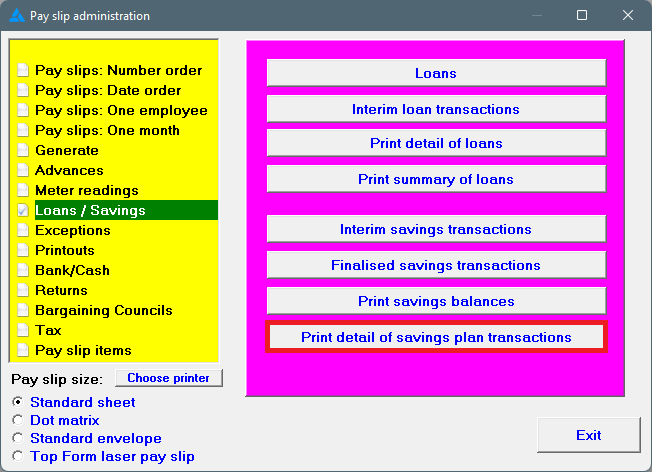The image size is (652, 472).
Task: Click the Exit button
Action: tap(588, 435)
